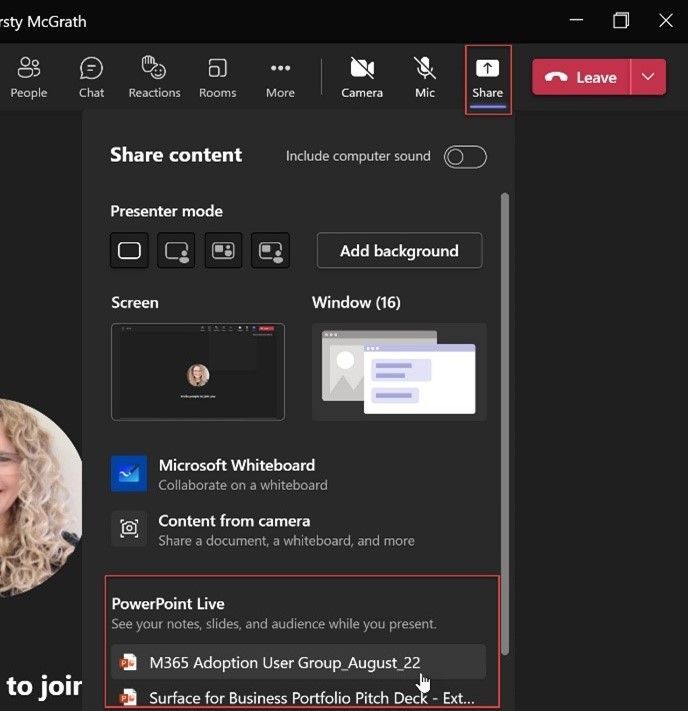
Task: Select Content only presenter mode
Action: click(x=129, y=250)
